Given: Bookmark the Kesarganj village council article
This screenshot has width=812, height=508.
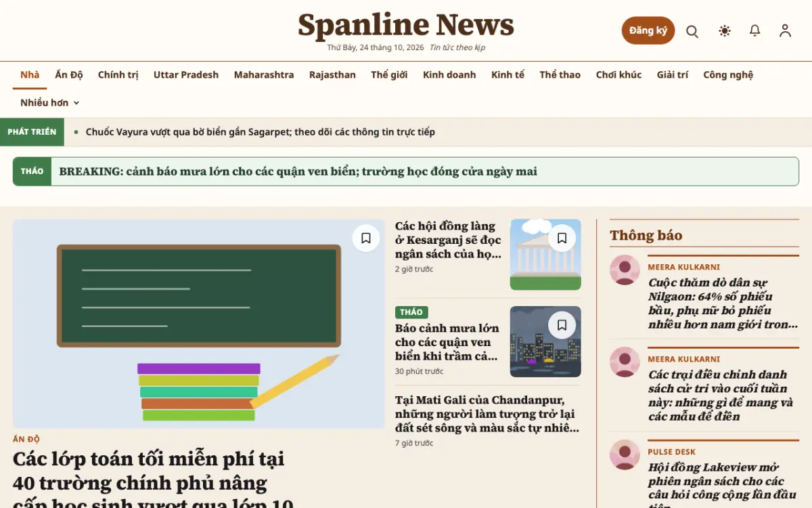Looking at the screenshot, I should tap(562, 238).
